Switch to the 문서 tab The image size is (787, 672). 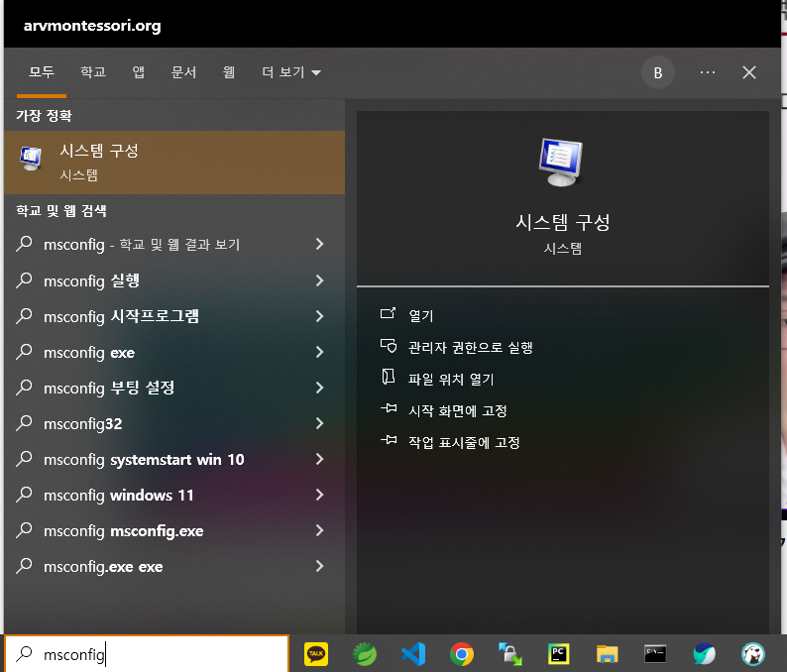(x=183, y=72)
